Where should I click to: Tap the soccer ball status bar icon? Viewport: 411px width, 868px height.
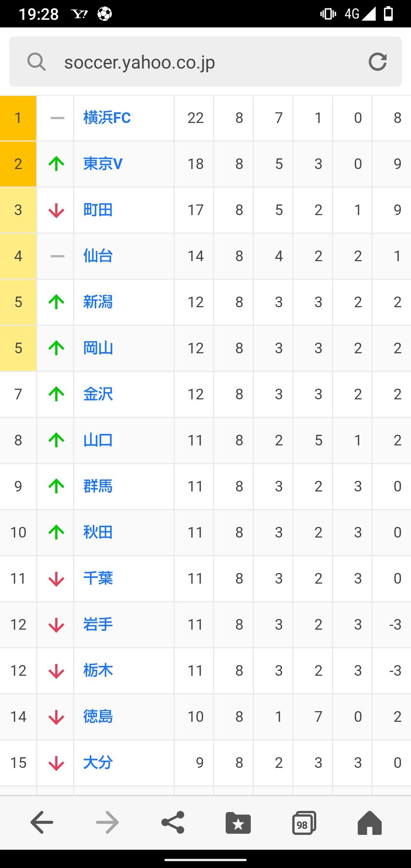(x=105, y=14)
